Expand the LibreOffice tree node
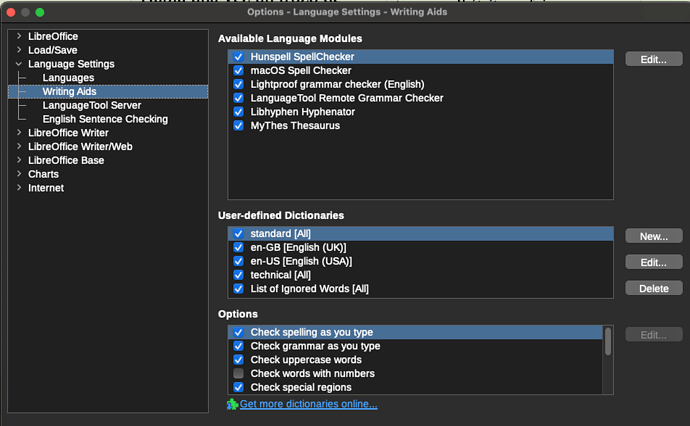This screenshot has height=426, width=690. [19, 36]
